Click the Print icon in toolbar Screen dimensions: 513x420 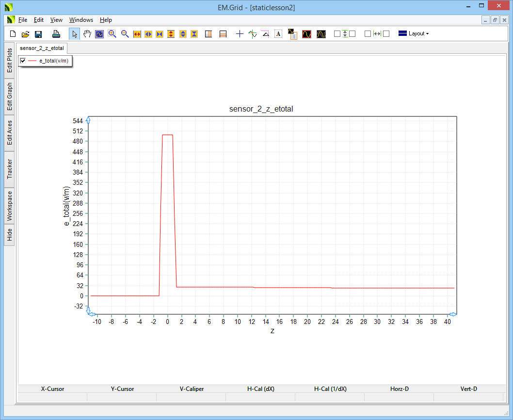(x=56, y=34)
